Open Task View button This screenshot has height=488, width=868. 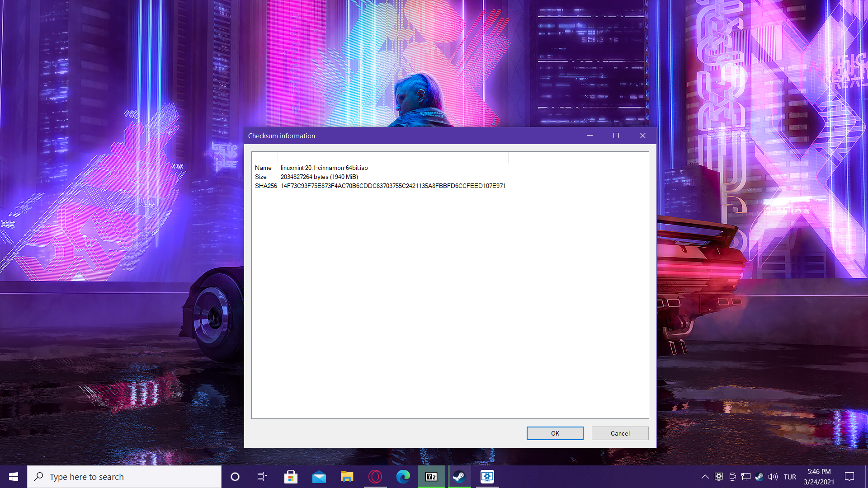click(x=262, y=477)
